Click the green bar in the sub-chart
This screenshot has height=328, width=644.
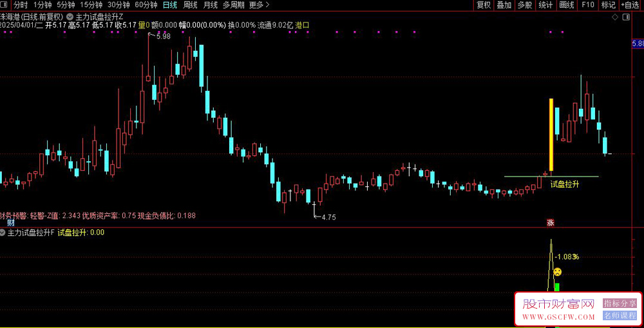click(x=557, y=287)
